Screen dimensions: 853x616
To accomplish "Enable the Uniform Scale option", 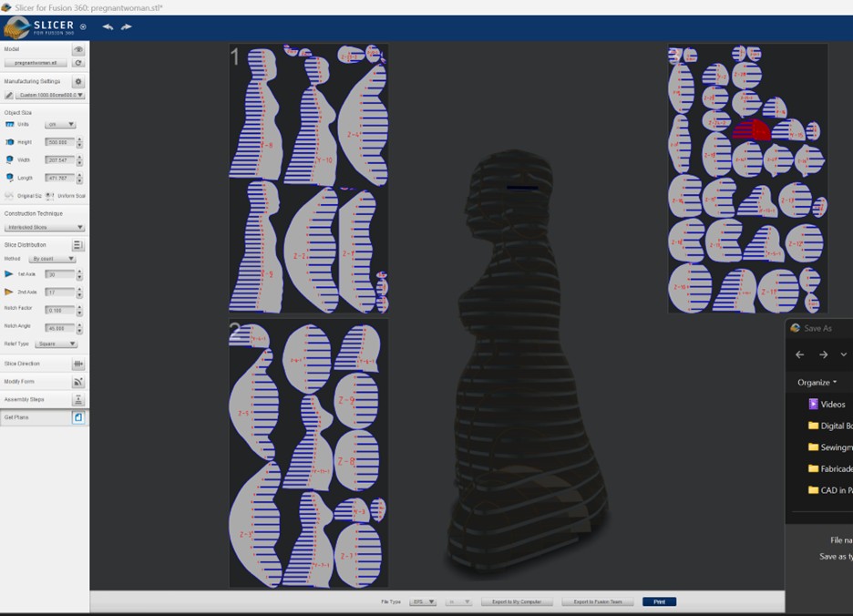I will [x=48, y=196].
